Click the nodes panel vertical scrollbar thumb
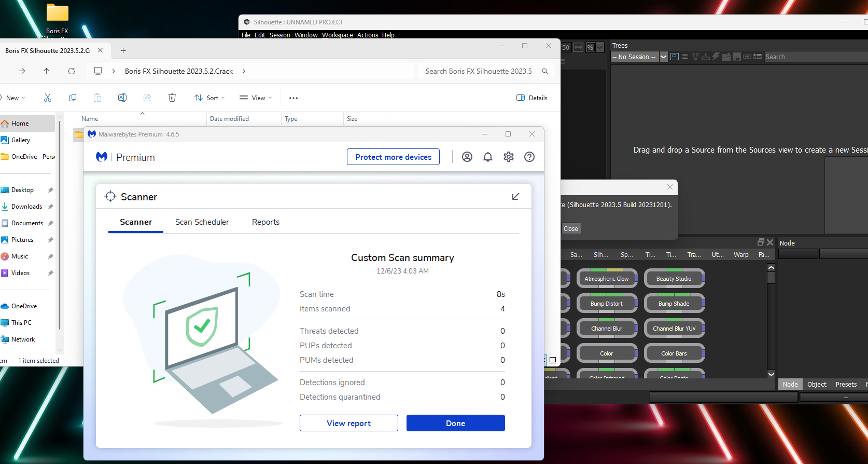 771,278
